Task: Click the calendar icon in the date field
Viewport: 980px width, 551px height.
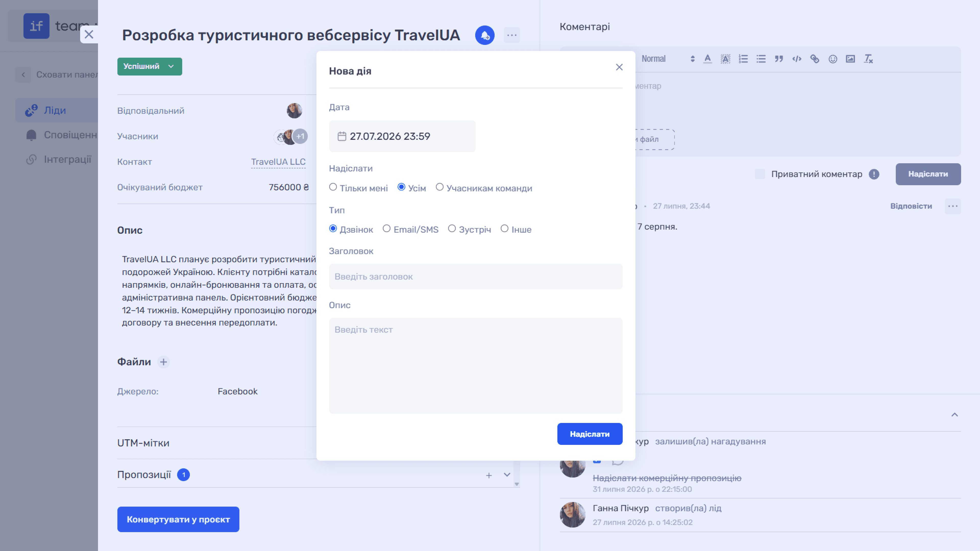Action: (342, 136)
